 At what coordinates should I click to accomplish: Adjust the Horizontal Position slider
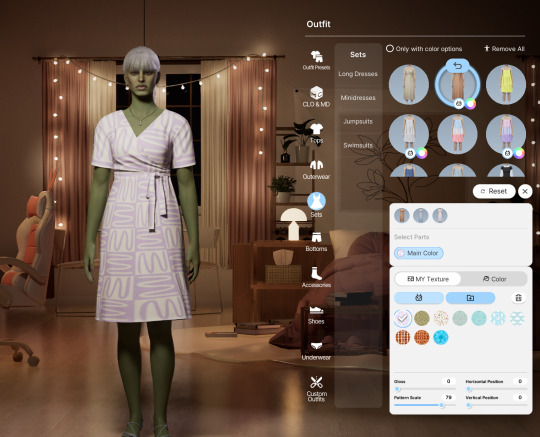tap(497, 389)
